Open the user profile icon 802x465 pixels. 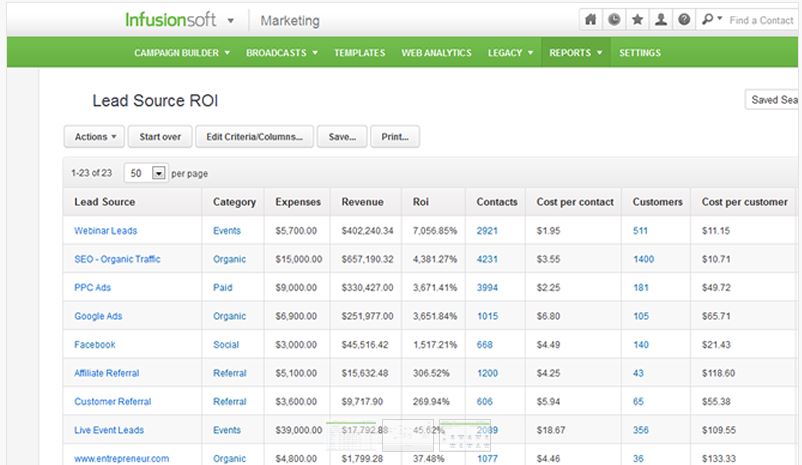(661, 20)
